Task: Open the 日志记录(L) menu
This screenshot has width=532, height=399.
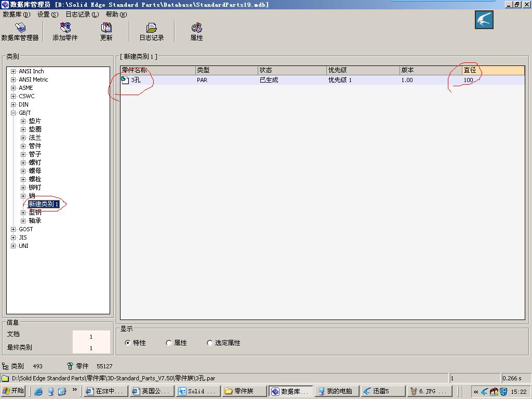Action: tap(83, 14)
